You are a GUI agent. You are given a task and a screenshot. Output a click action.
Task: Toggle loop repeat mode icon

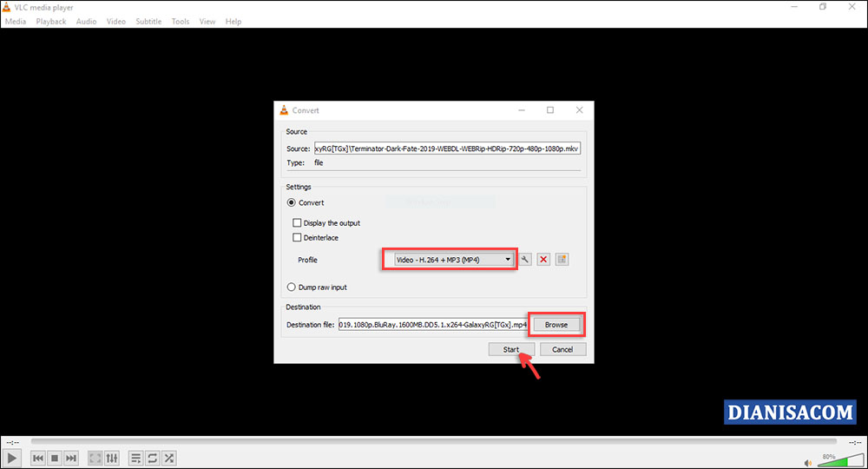[152, 458]
